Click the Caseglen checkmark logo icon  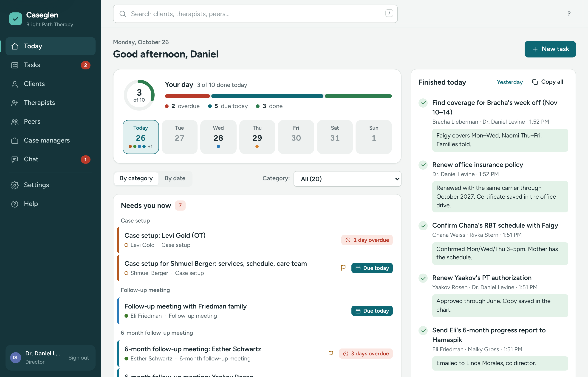tap(15, 19)
